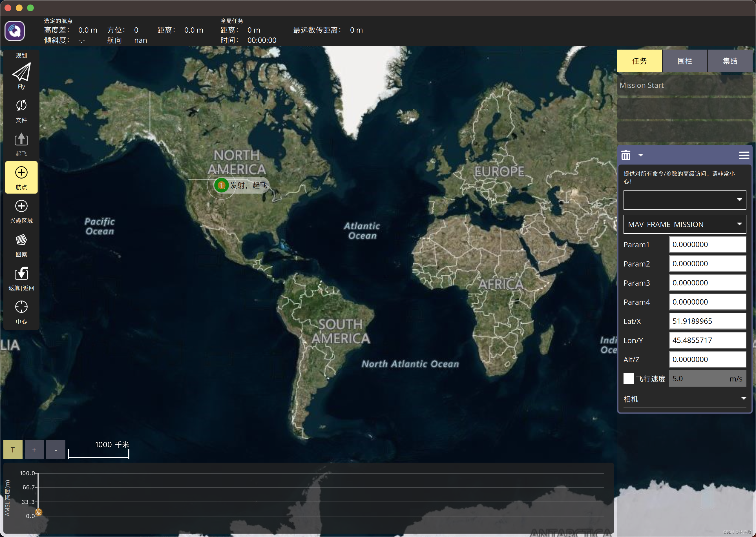Click the 发射，起飞 waypoint label
Screen dimensions: 756x537
click(248, 185)
